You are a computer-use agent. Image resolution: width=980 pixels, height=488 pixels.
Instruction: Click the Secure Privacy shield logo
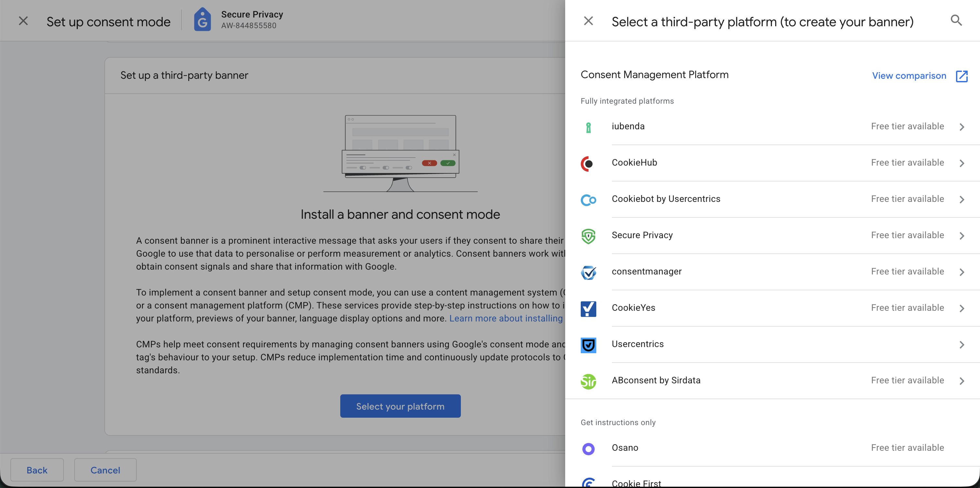(588, 236)
